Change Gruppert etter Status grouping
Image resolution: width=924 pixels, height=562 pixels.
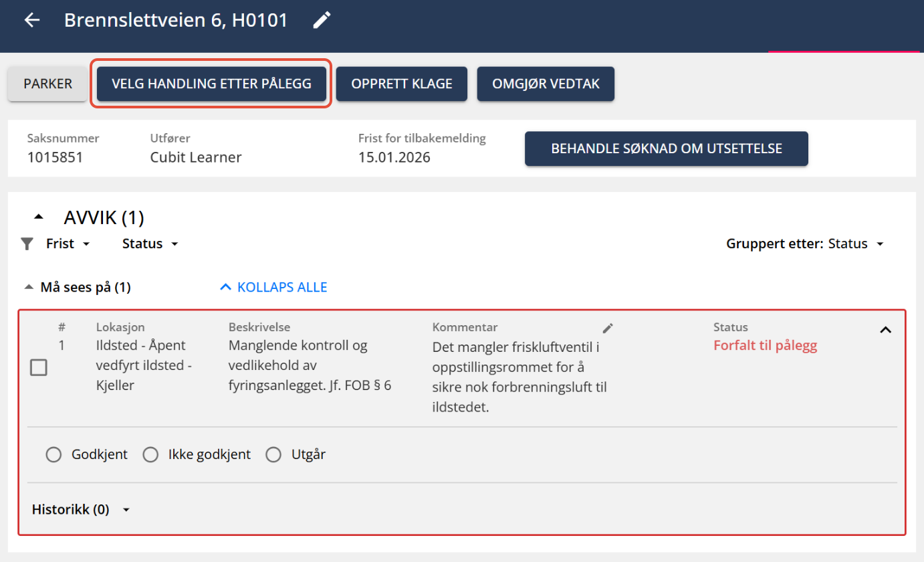856,244
